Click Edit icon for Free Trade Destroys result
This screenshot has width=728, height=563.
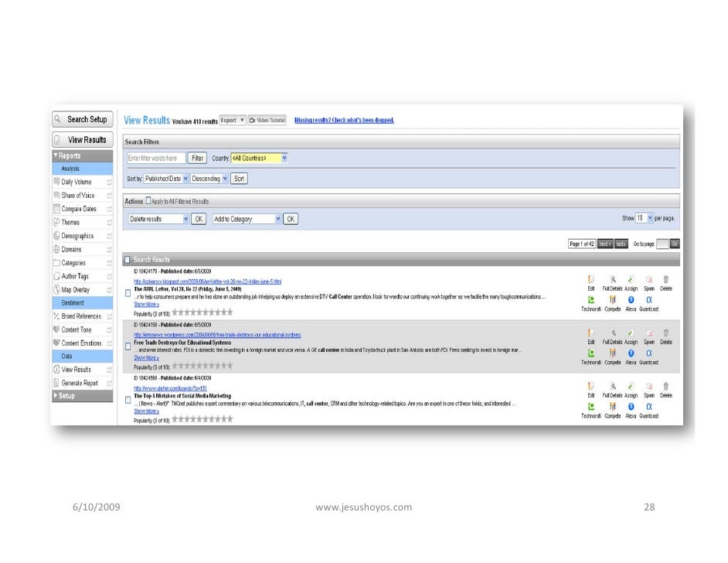[591, 333]
